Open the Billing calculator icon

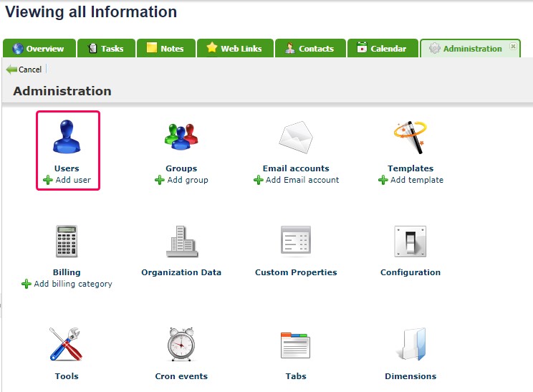[x=67, y=241]
